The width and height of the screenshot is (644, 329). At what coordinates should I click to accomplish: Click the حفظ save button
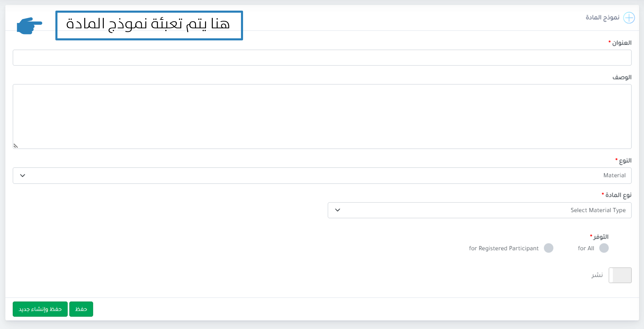click(81, 309)
